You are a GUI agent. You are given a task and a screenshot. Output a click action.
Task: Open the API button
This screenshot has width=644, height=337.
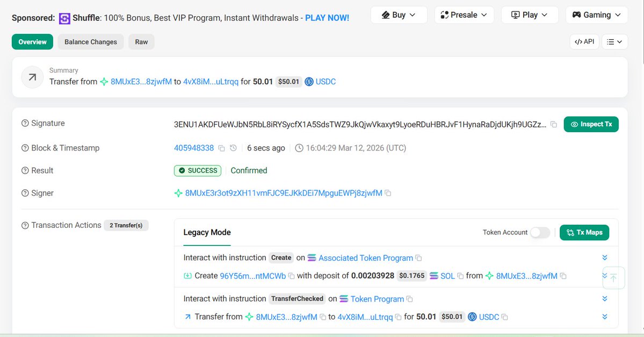pyautogui.click(x=584, y=42)
